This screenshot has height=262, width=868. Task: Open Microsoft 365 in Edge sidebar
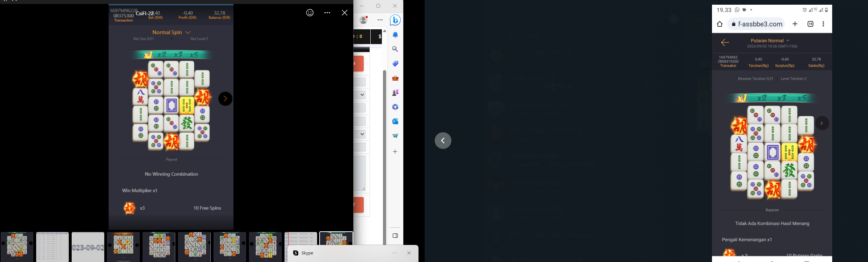[x=395, y=107]
